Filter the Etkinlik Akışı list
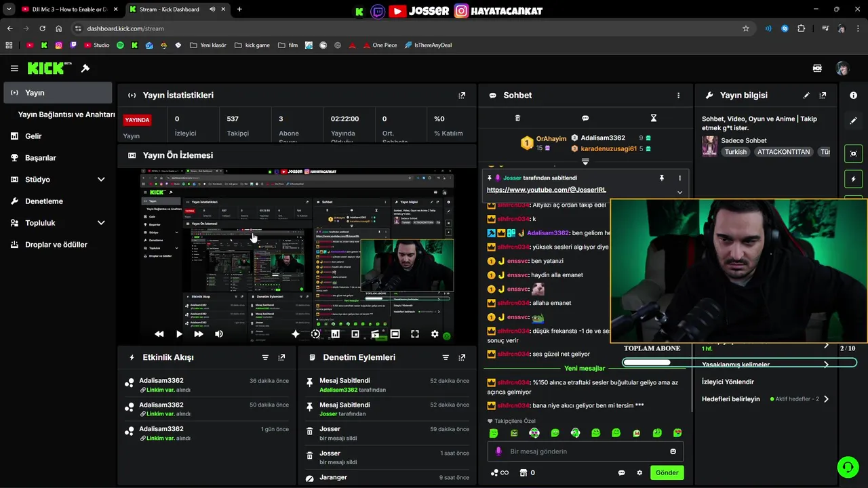 point(265,357)
